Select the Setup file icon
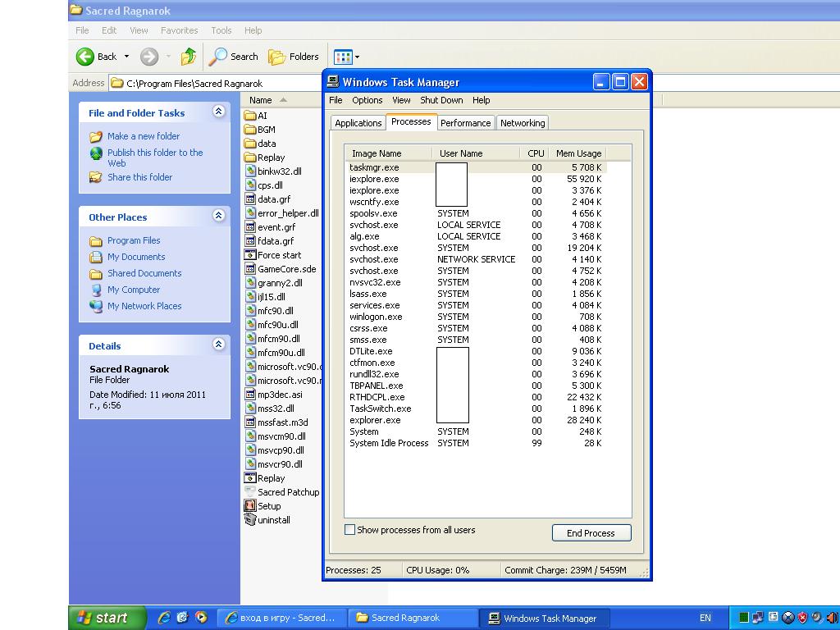 pyautogui.click(x=249, y=505)
